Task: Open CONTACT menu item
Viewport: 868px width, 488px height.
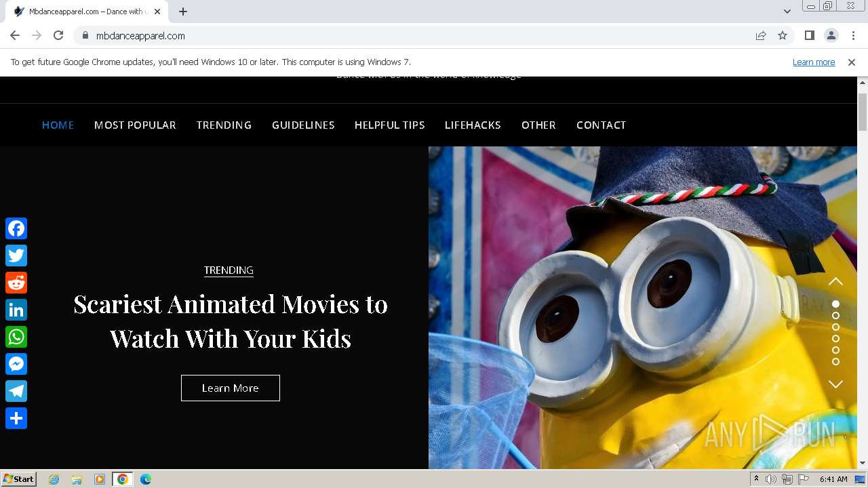Action: tap(601, 125)
